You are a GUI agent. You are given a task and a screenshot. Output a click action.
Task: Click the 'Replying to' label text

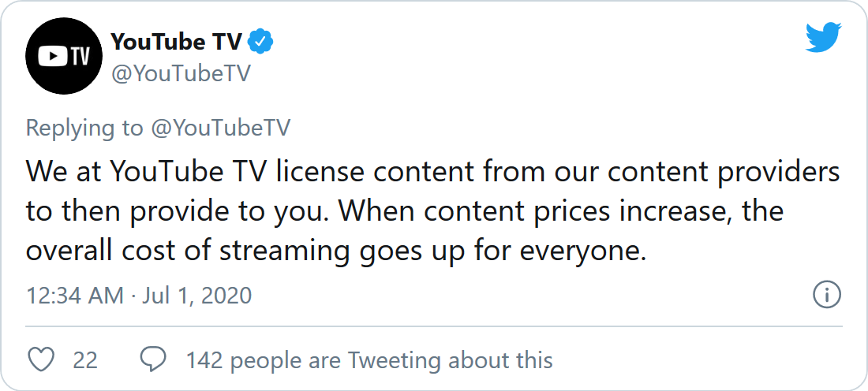click(x=84, y=128)
